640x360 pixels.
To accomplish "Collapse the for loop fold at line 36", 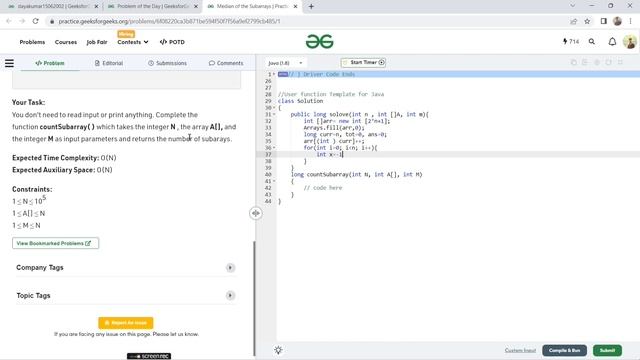I will click(274, 148).
